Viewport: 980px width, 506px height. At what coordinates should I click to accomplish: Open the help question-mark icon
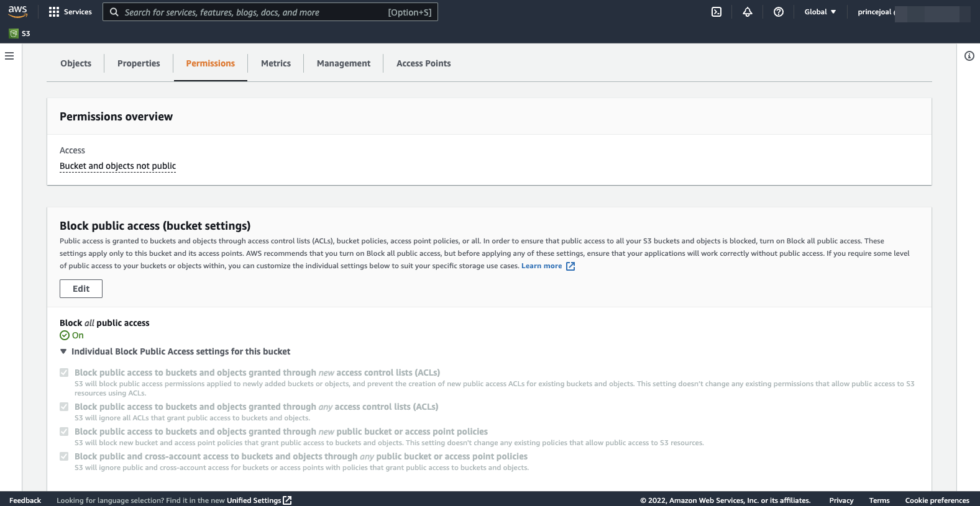(x=779, y=12)
